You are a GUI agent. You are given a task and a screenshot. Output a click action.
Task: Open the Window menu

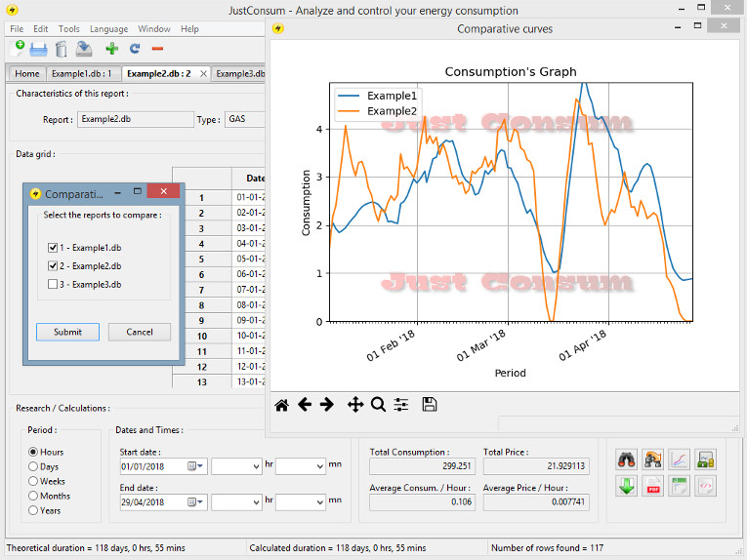(154, 29)
